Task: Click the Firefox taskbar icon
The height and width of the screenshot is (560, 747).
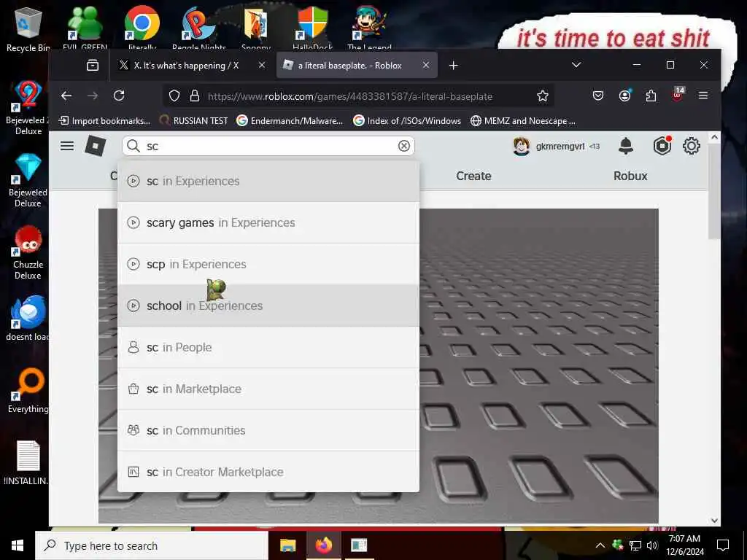Action: pos(323,545)
